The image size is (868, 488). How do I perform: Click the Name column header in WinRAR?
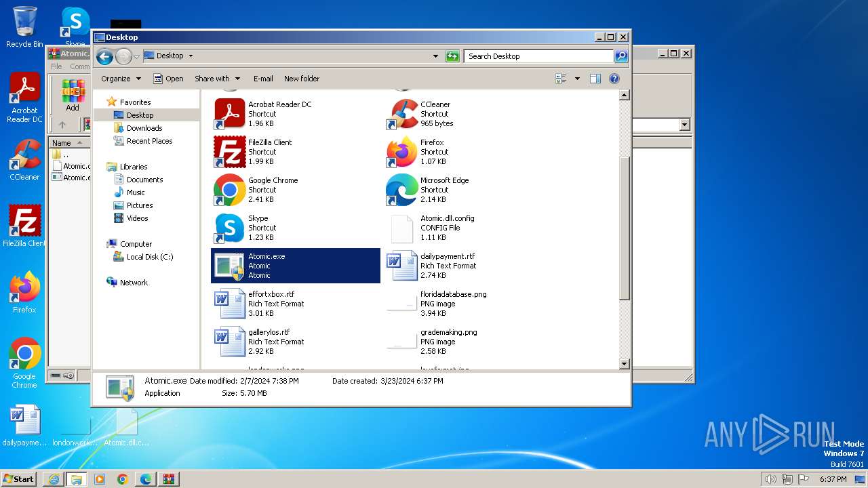(x=69, y=143)
